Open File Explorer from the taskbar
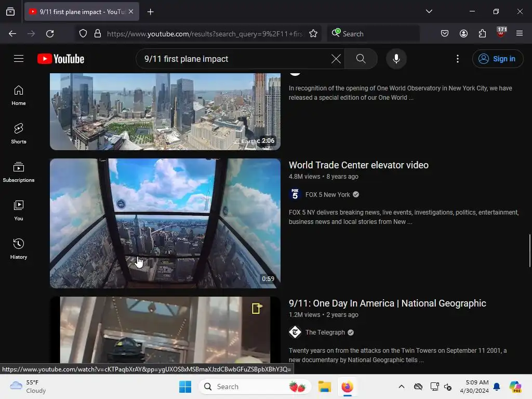 [324, 387]
